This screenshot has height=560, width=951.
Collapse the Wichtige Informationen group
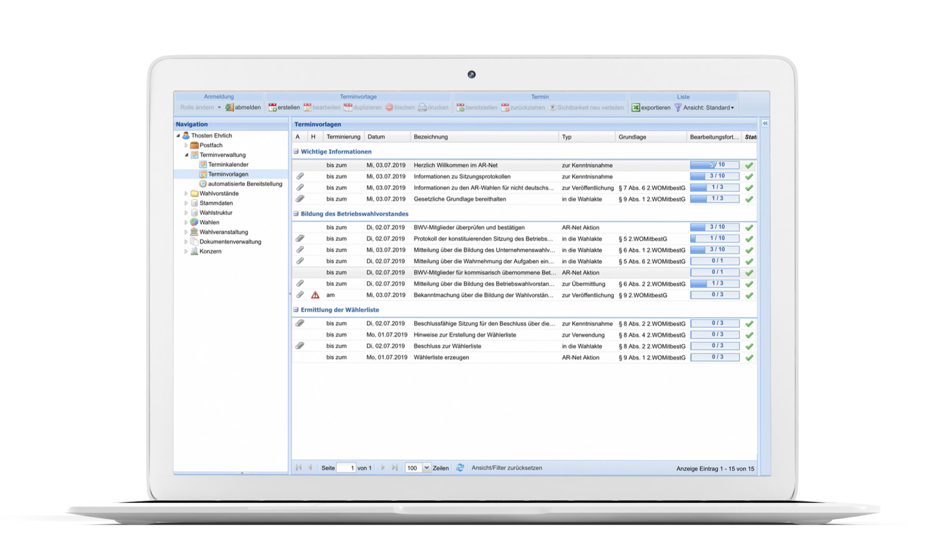coord(296,152)
